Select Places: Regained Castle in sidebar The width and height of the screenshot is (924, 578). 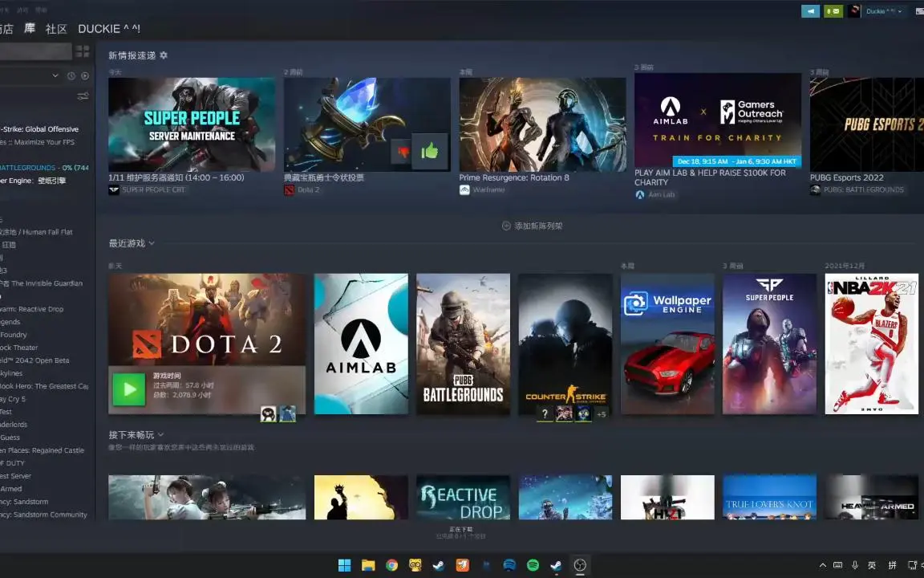[x=43, y=450]
